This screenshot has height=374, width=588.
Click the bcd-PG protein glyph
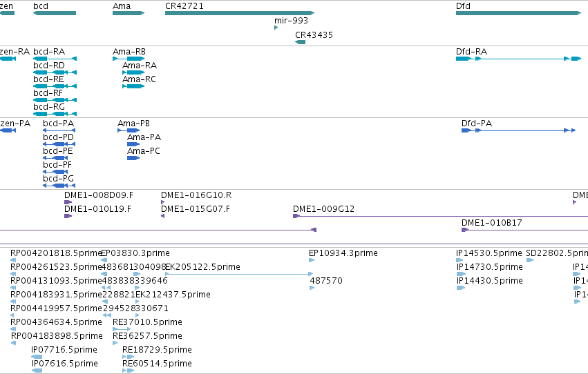59,186
